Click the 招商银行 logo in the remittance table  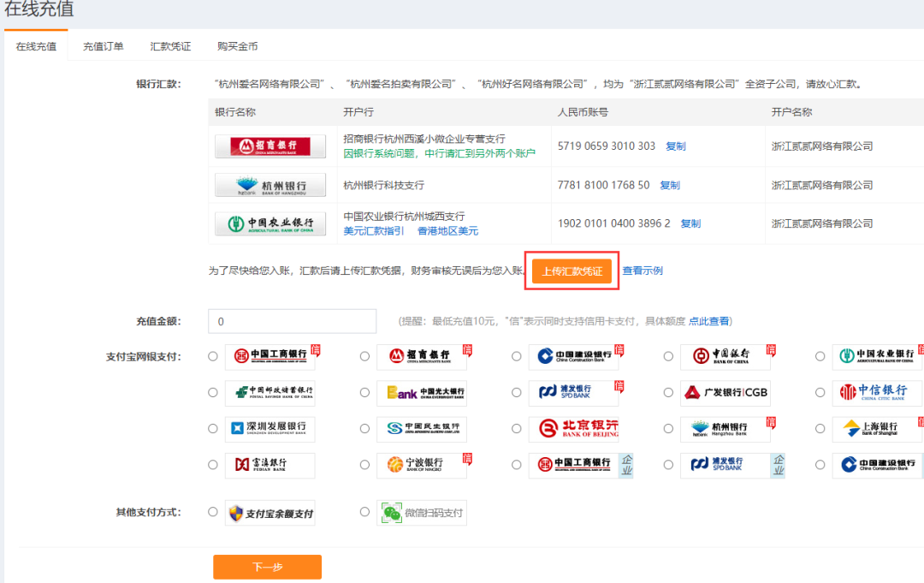coord(269,146)
